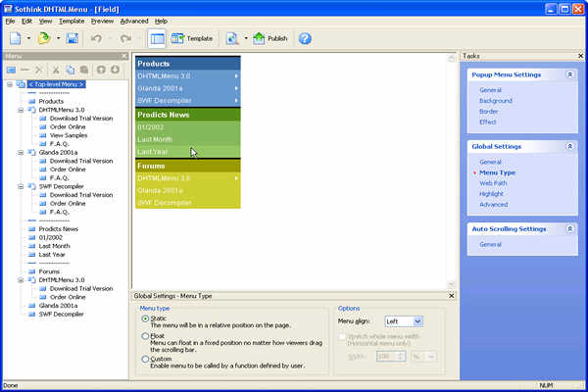This screenshot has width=588, height=392.
Task: Open the Template menu
Action: tap(72, 22)
